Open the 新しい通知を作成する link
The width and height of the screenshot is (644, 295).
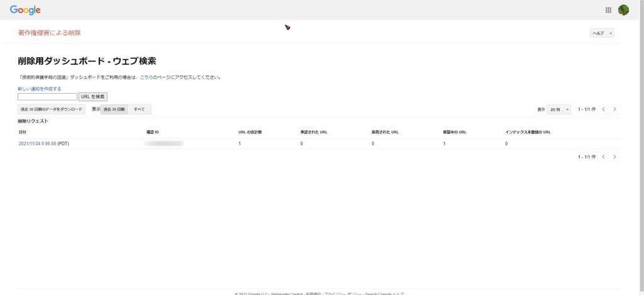tap(40, 89)
